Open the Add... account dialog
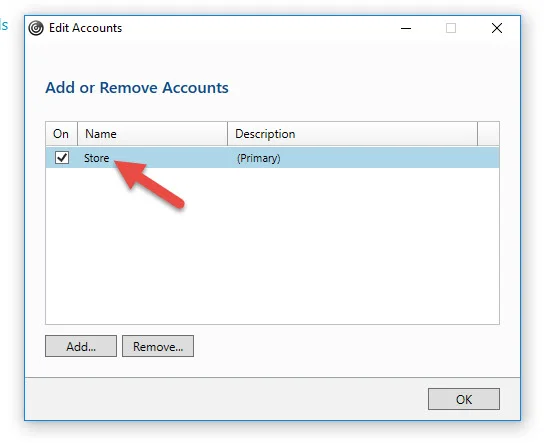This screenshot has height=443, width=559. [x=81, y=346]
